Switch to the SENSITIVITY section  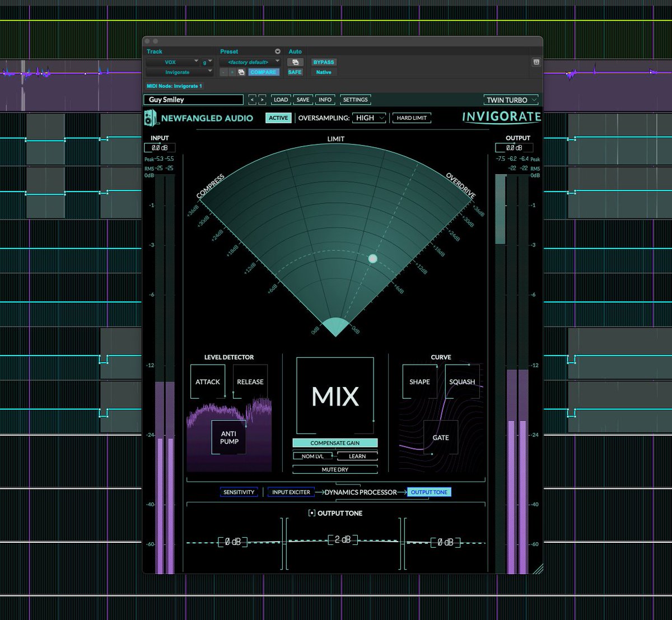tap(239, 492)
